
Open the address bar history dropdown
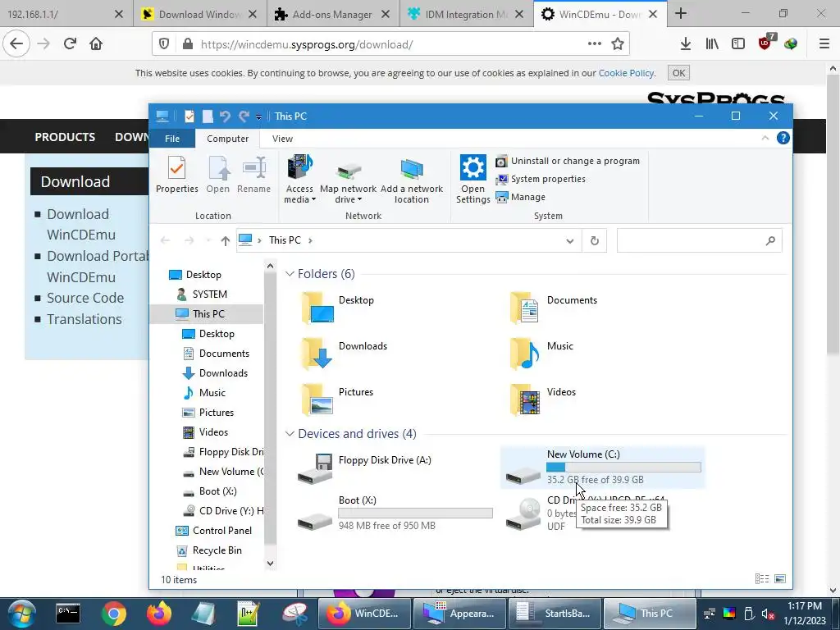pyautogui.click(x=570, y=240)
